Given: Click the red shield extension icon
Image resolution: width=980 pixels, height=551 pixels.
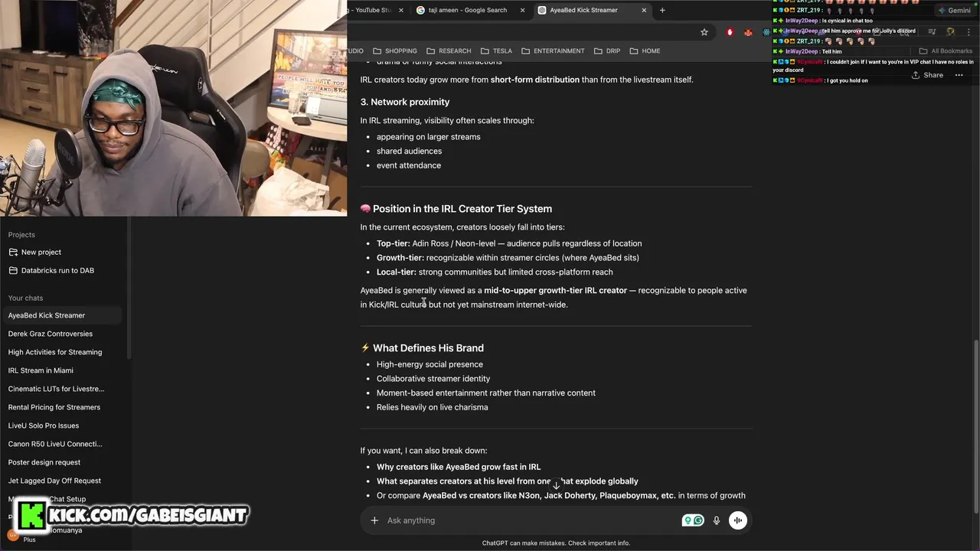Looking at the screenshot, I should 730,32.
